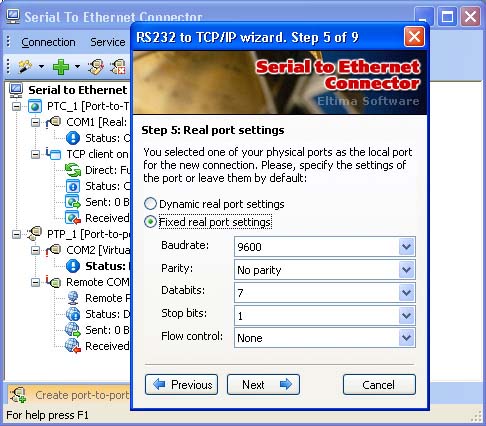Viewport: 486px width, 426px height.
Task: Select Dynamic real port settings radio
Action: pos(150,203)
